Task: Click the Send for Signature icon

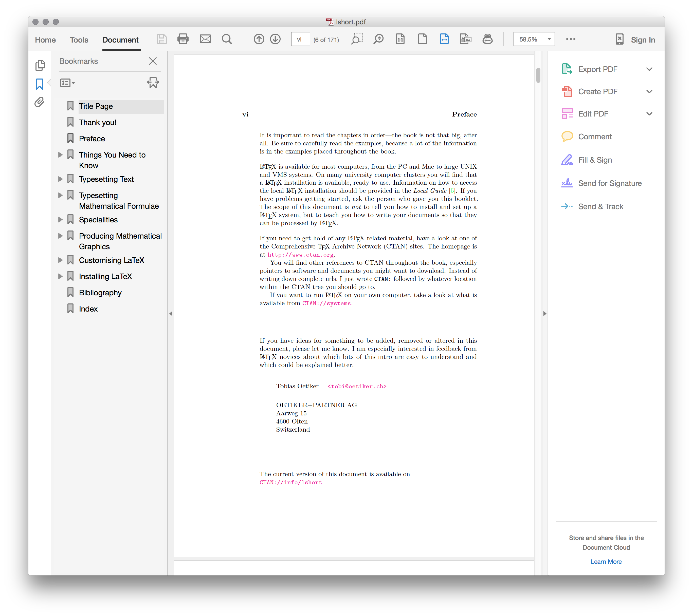Action: [566, 183]
